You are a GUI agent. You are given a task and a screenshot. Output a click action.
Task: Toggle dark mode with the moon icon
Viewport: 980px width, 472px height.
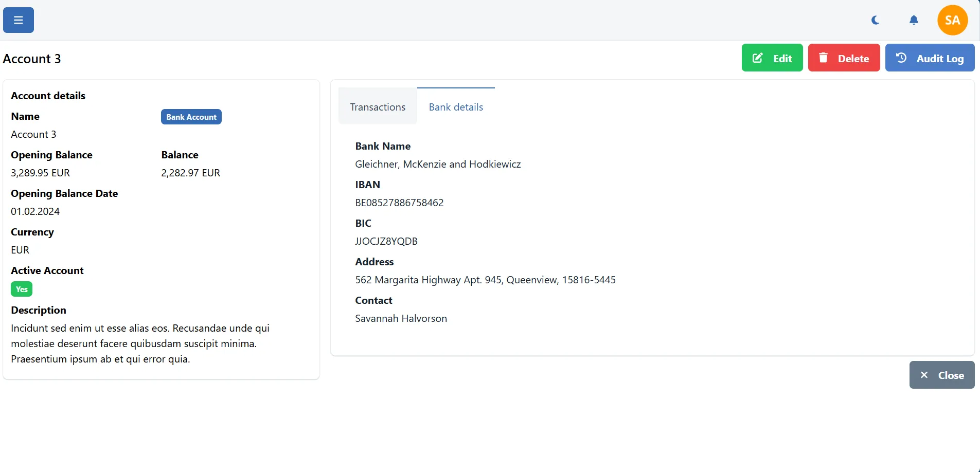875,20
